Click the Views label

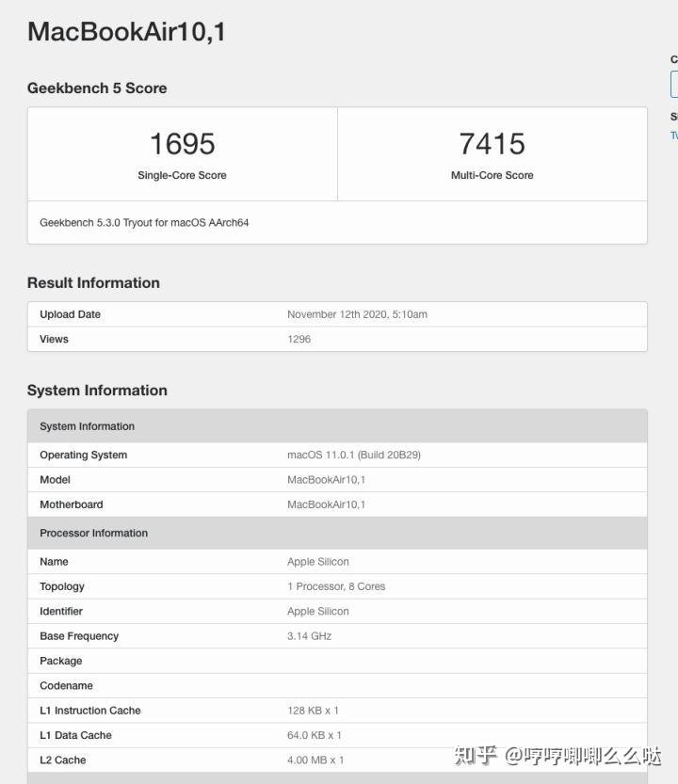click(x=54, y=339)
